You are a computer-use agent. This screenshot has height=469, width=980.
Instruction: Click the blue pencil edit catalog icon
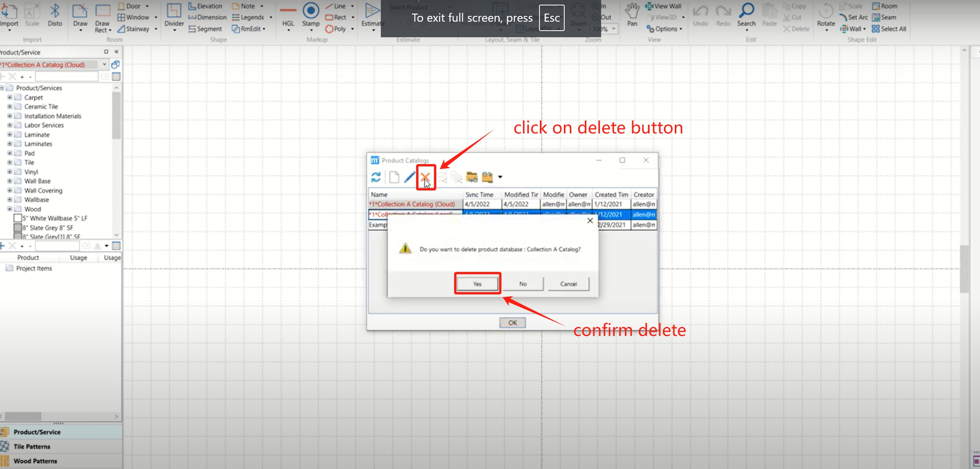[409, 177]
